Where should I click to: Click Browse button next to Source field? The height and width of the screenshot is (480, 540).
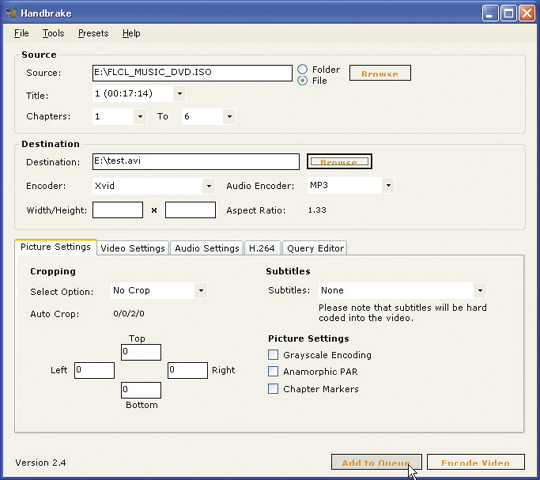(x=380, y=73)
